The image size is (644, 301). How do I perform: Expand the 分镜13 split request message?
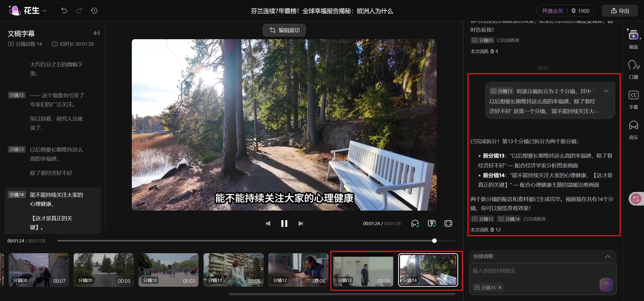[606, 91]
